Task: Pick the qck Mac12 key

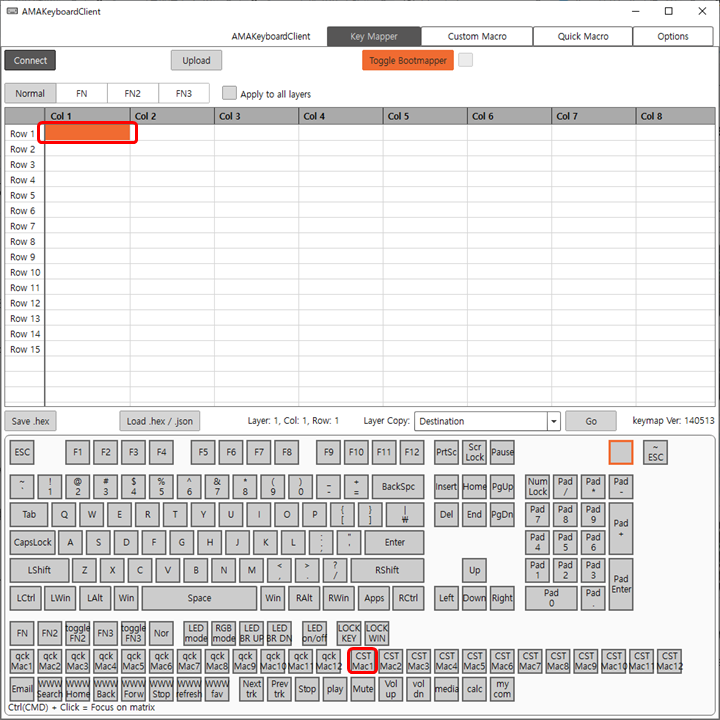Action: (329, 661)
